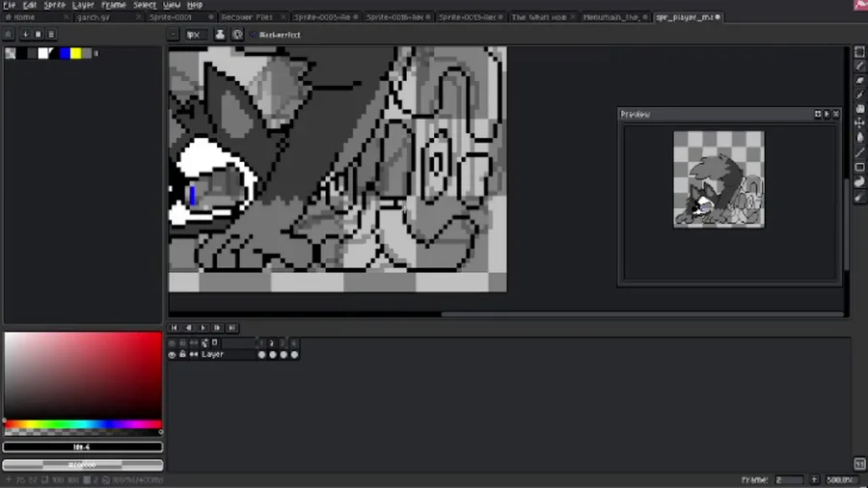This screenshot has width=868, height=488.
Task: Open the sort palette options
Action: click(x=25, y=35)
